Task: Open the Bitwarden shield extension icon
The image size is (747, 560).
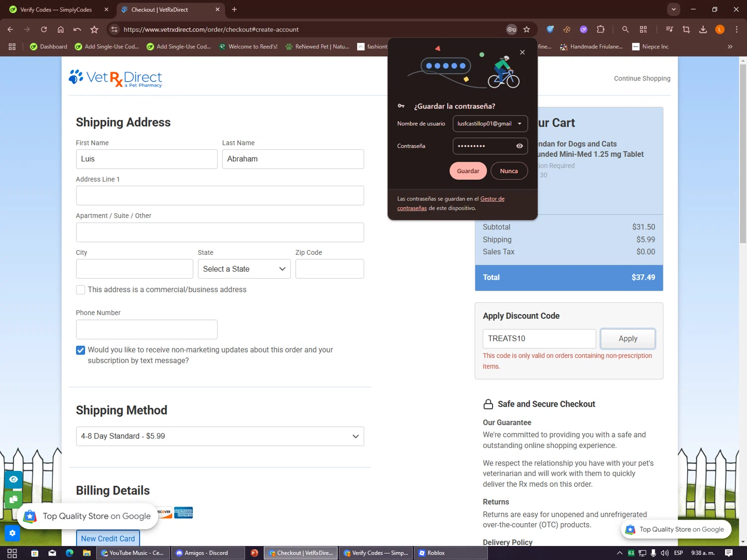Action: (550, 29)
